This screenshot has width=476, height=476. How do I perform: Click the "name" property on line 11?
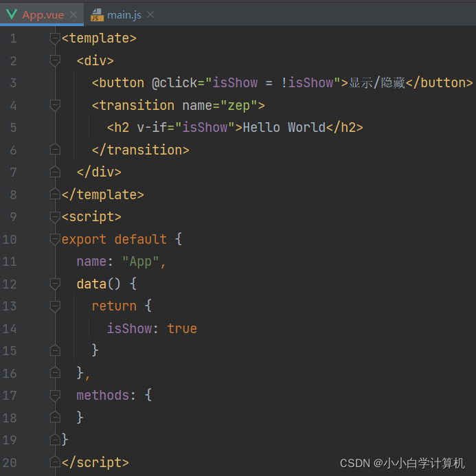[91, 262]
